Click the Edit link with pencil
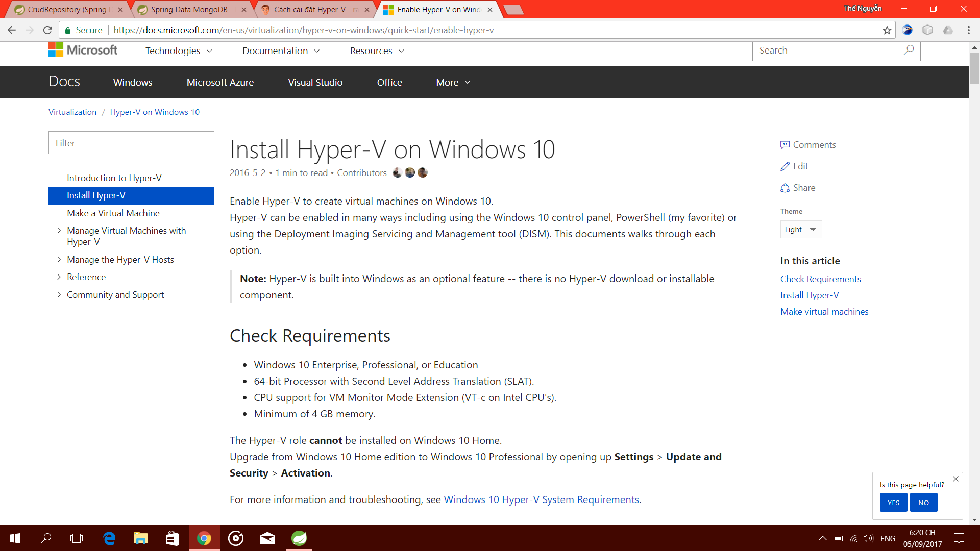Image resolution: width=980 pixels, height=551 pixels. (794, 166)
